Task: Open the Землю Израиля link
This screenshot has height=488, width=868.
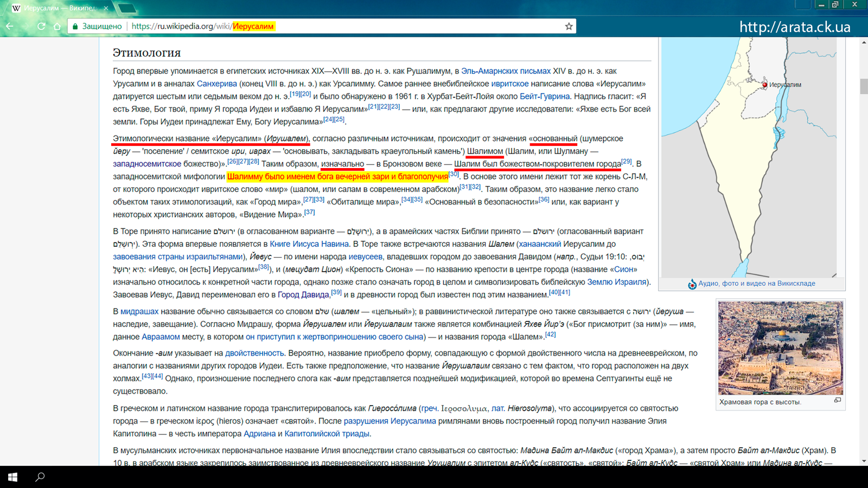Action: (x=617, y=282)
